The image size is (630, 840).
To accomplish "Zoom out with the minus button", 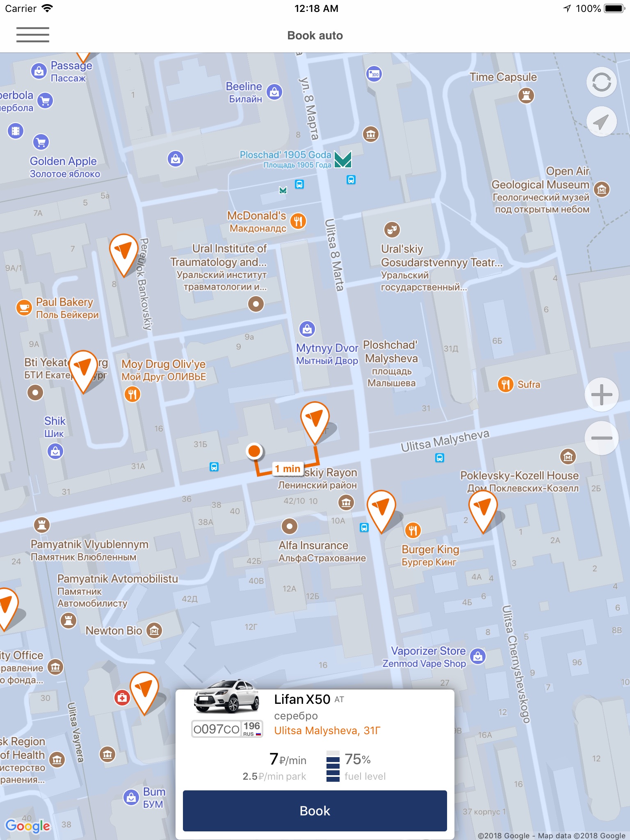I will 601,438.
